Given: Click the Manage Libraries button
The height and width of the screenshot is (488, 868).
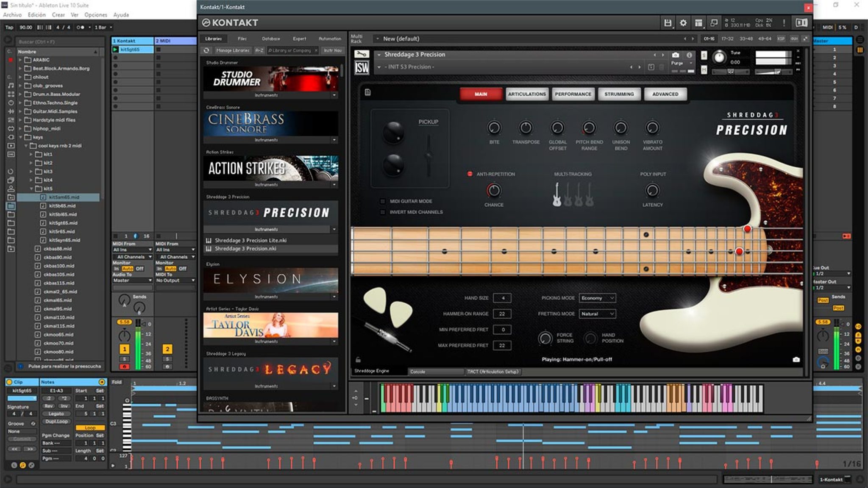Looking at the screenshot, I should click(233, 50).
